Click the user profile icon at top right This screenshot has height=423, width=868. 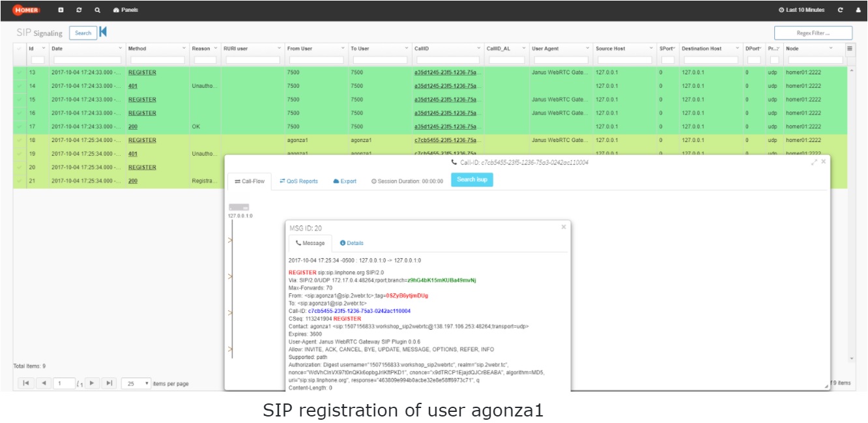(x=858, y=10)
